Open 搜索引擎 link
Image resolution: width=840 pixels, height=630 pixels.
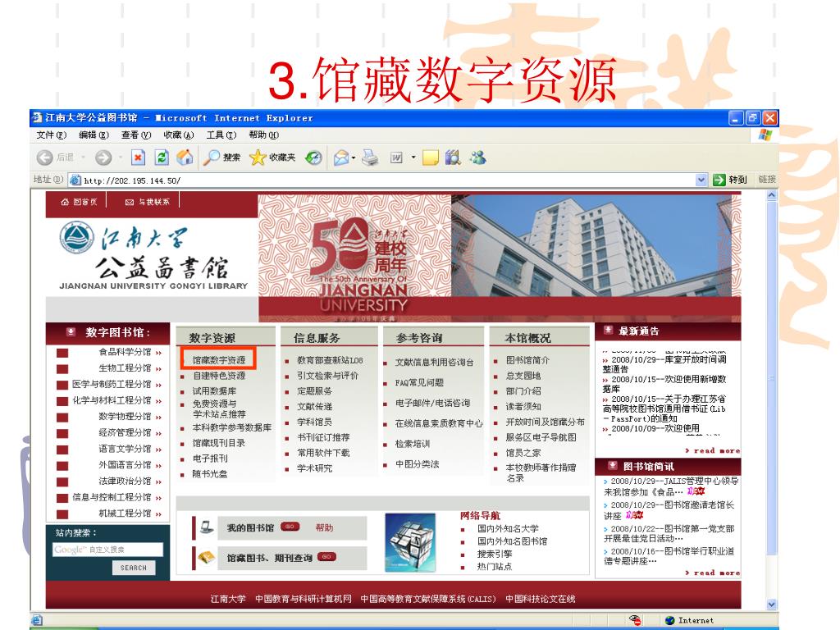point(495,554)
